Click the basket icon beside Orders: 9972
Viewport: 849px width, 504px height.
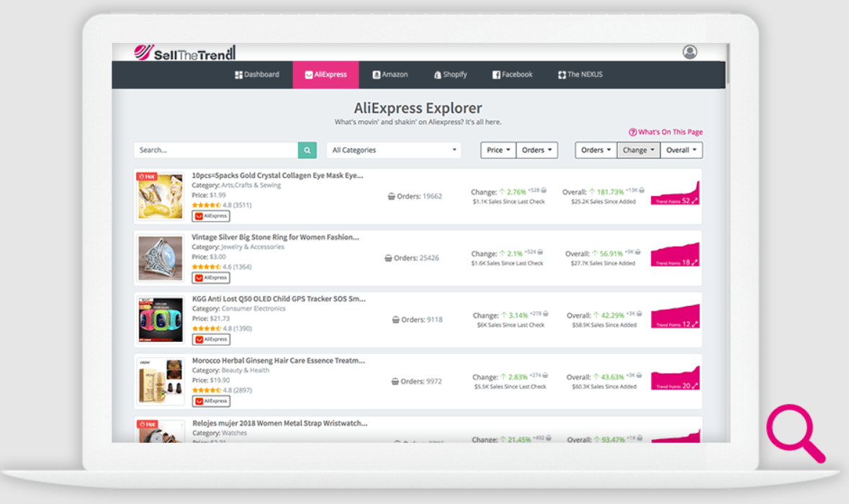pos(395,382)
